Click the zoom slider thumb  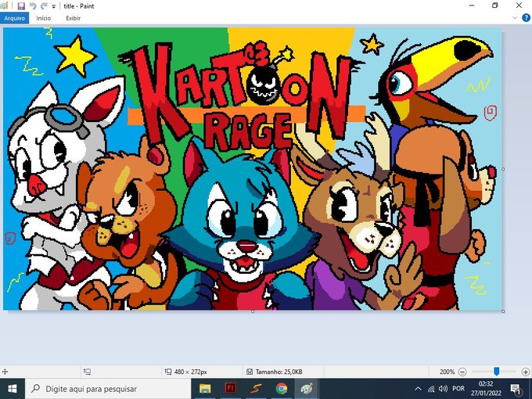(x=496, y=372)
